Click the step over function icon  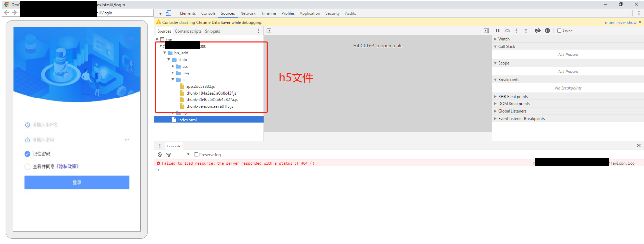coord(507,31)
